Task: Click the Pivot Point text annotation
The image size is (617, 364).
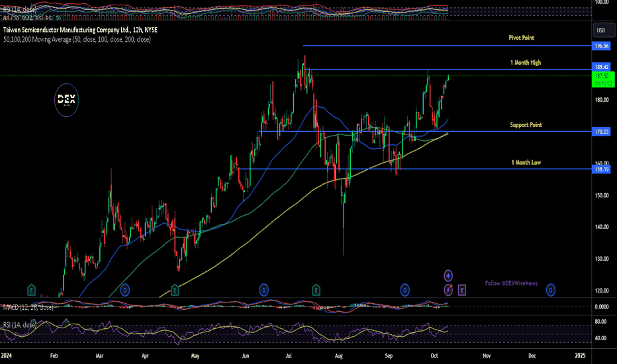Action: [522, 38]
